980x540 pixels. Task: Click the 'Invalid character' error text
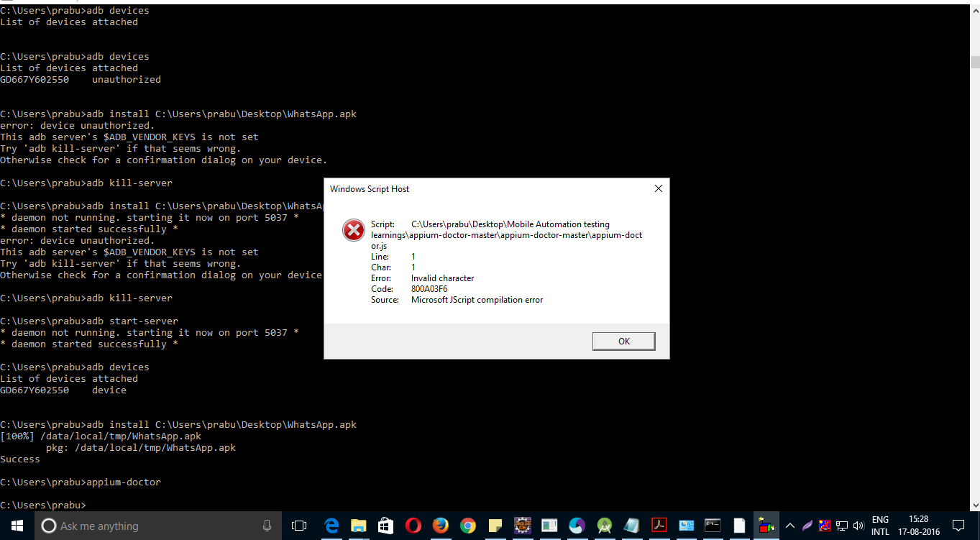[x=443, y=278]
